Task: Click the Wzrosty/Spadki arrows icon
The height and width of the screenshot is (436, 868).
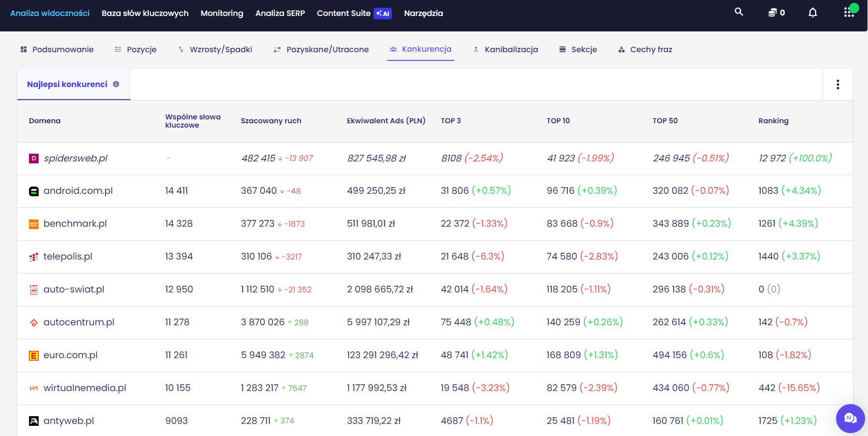Action: click(x=181, y=49)
